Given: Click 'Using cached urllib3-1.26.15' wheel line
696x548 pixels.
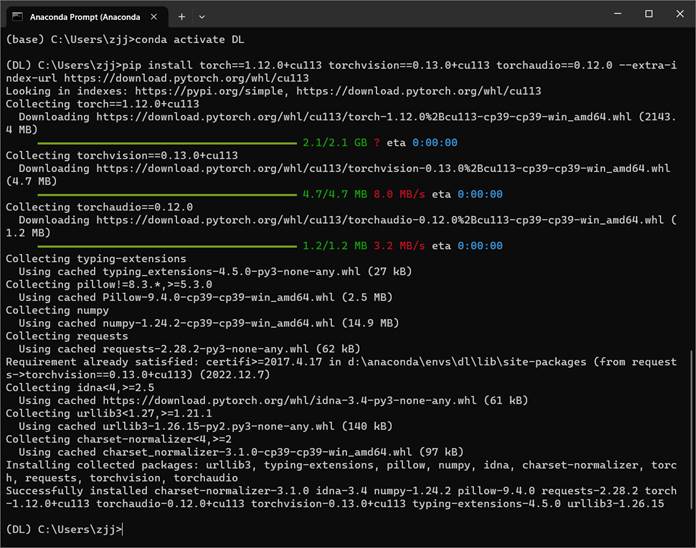Looking at the screenshot, I should (x=206, y=426).
